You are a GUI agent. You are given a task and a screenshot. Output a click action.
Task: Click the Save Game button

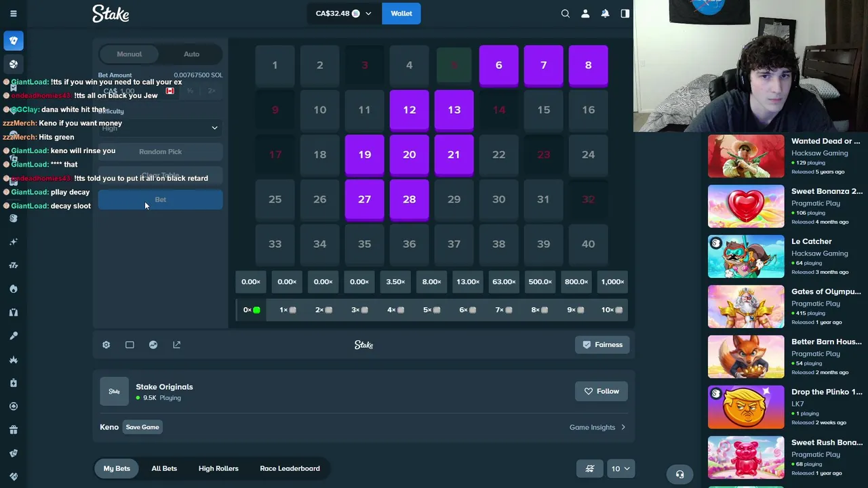142,427
